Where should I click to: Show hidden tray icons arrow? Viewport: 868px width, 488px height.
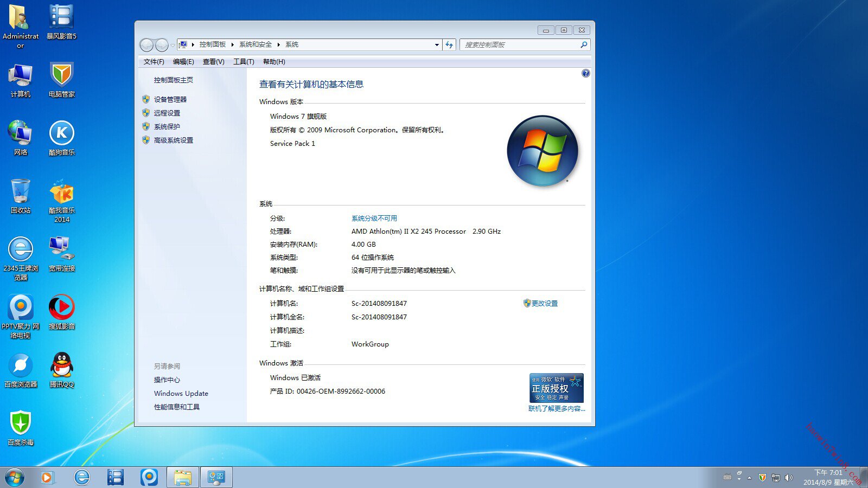749,478
